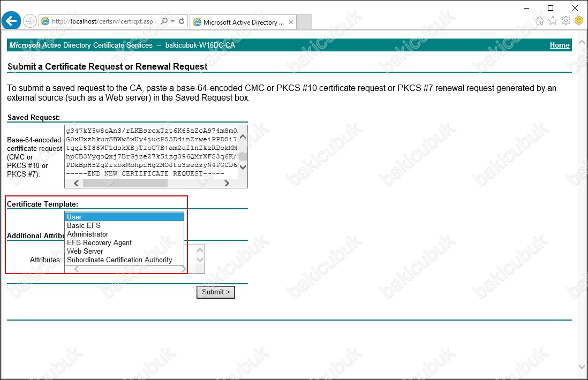This screenshot has width=588, height=380.
Task: Click the page scrollbar down arrow
Action: [x=582, y=367]
